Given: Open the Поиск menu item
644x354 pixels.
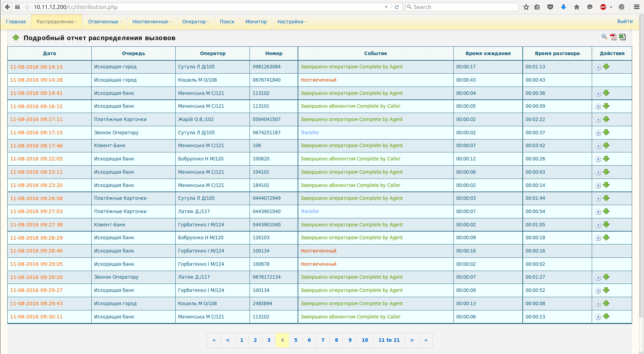Looking at the screenshot, I should pos(227,22).
